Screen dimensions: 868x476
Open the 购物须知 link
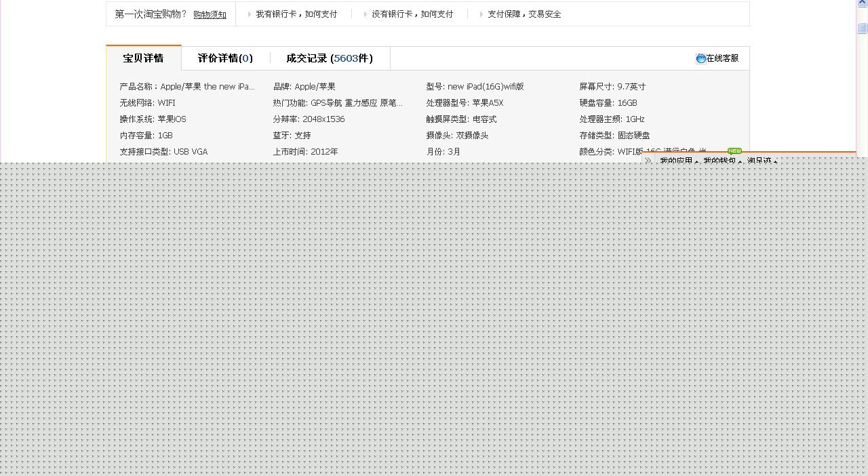click(210, 14)
